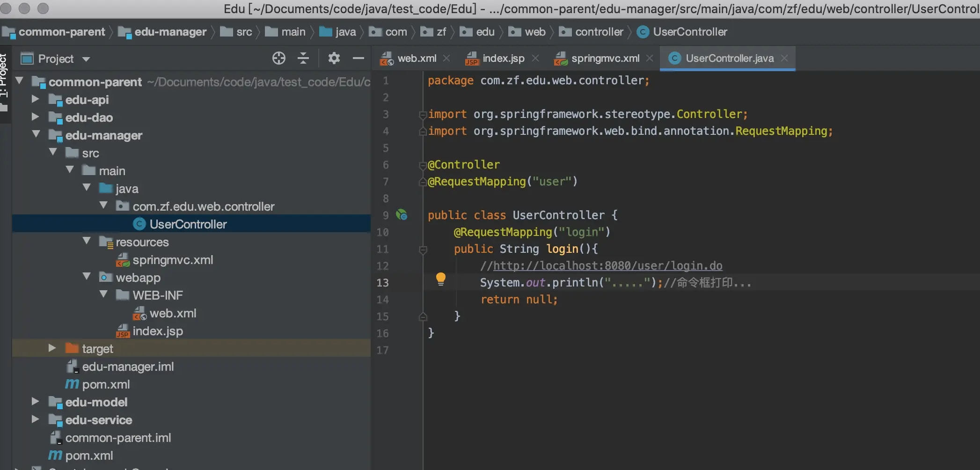Open Project panel settings gear
This screenshot has height=470, width=980.
coord(334,59)
